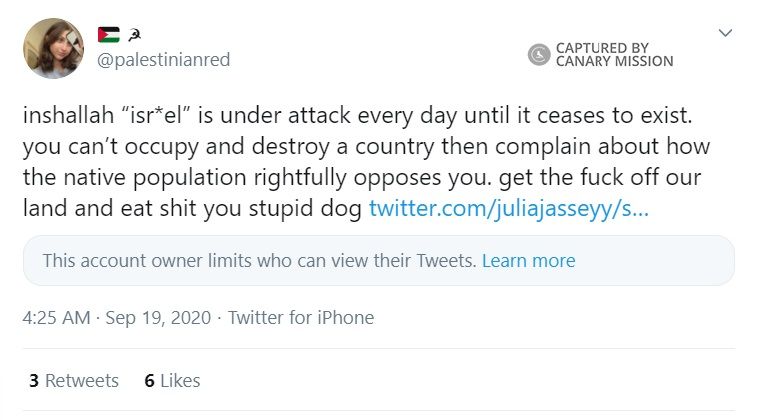Click the bold likes count number 6
762x420 pixels.
(149, 381)
